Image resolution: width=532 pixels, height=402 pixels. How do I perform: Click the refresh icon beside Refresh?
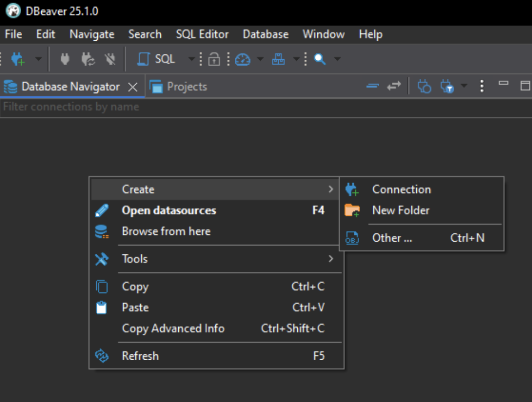coord(102,356)
